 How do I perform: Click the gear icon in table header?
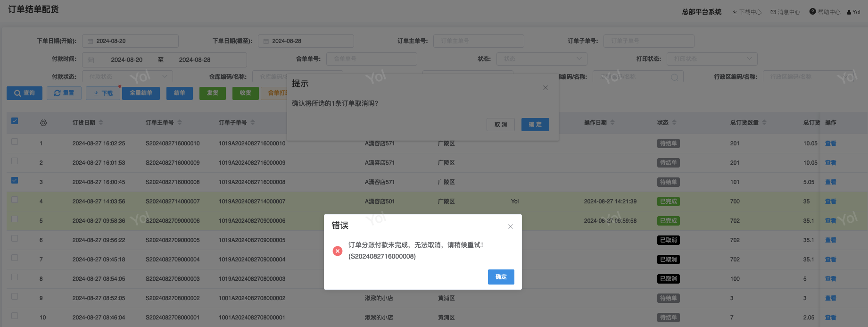pos(43,123)
